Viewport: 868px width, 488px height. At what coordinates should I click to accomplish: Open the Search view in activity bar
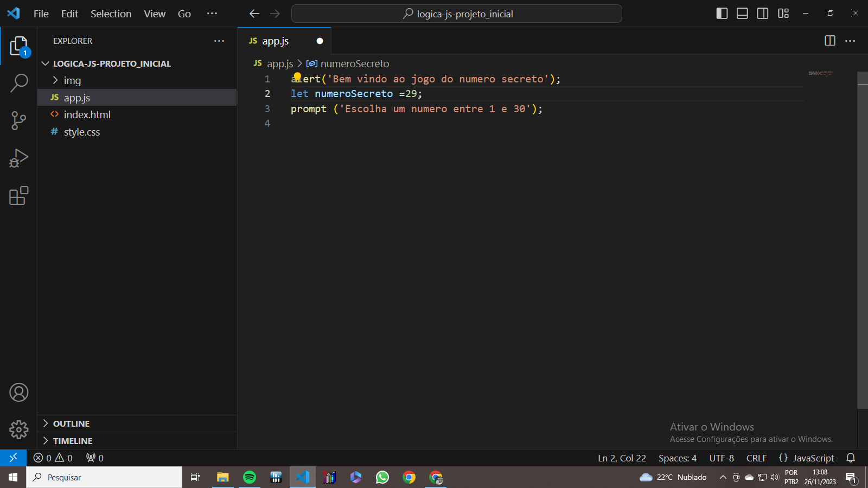(x=18, y=84)
